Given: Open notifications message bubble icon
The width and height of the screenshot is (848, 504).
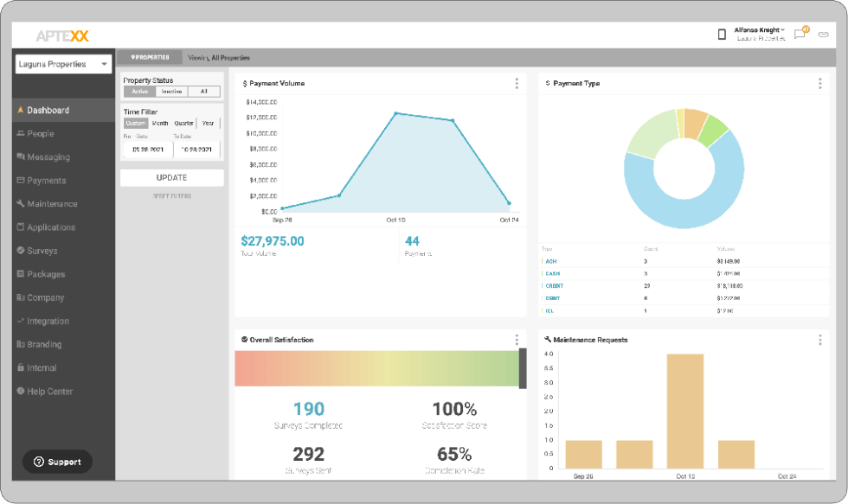Looking at the screenshot, I should (x=800, y=32).
